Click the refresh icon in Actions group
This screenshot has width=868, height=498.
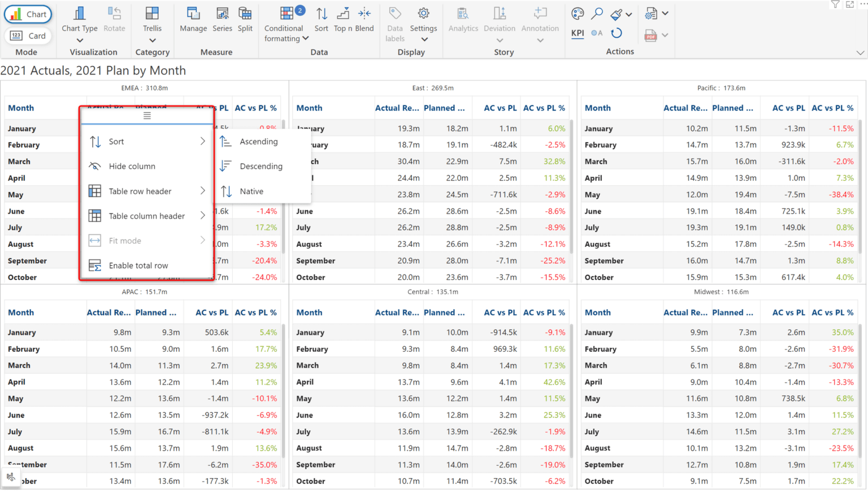tap(617, 33)
